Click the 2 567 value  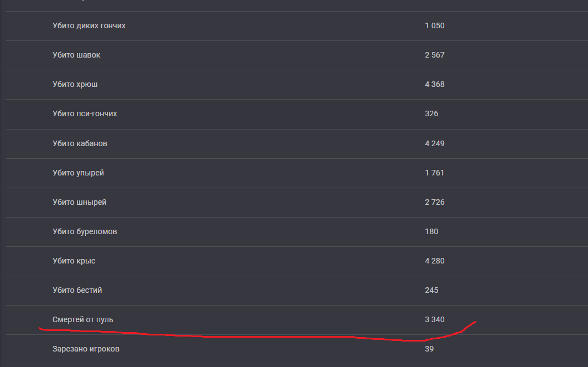tap(435, 55)
